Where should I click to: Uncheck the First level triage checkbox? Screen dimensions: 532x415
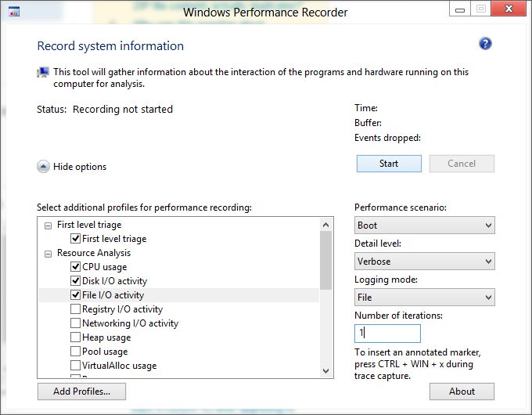coord(75,238)
